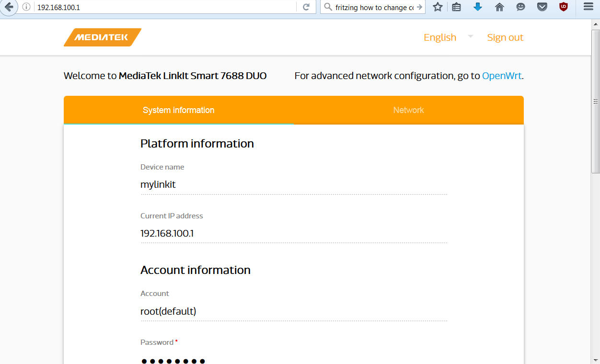Bookmark this page with the star icon
Screen dimensions: 600x364
click(438, 7)
